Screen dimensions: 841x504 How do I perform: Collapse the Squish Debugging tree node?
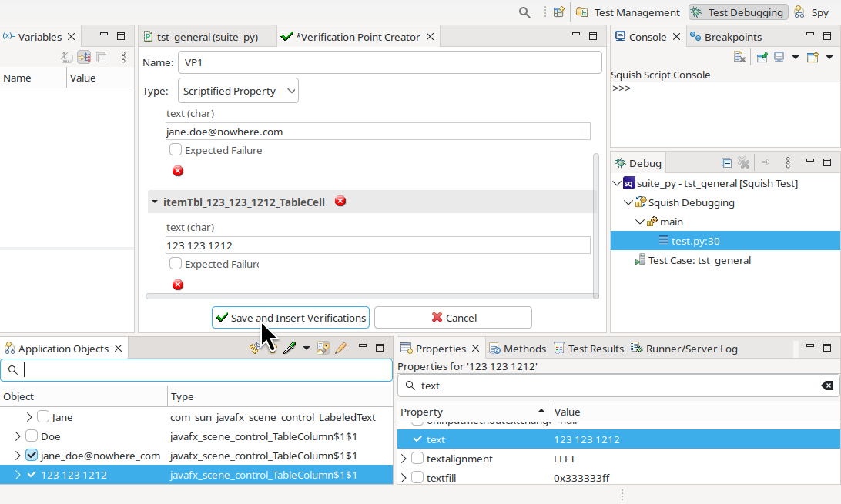click(x=628, y=203)
